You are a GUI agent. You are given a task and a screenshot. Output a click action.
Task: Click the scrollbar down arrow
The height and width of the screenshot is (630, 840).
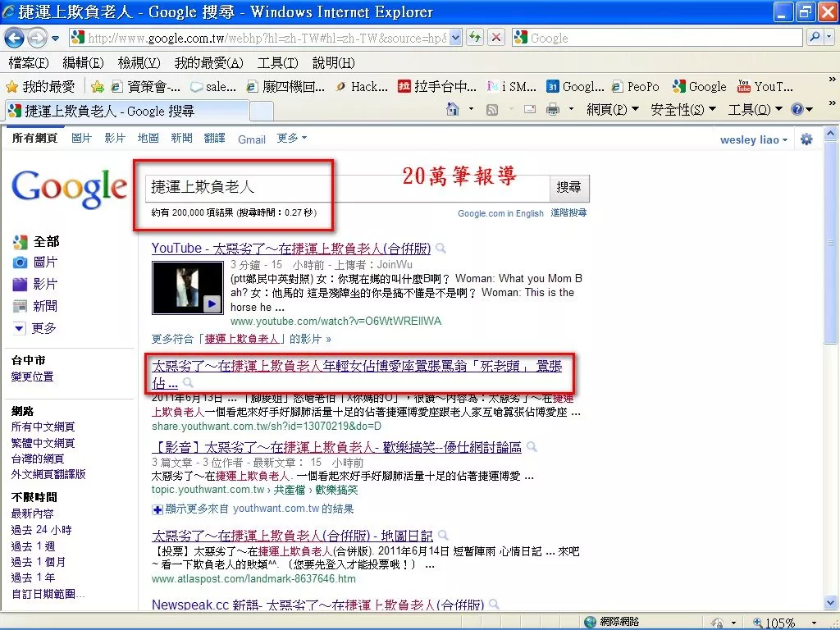click(830, 603)
